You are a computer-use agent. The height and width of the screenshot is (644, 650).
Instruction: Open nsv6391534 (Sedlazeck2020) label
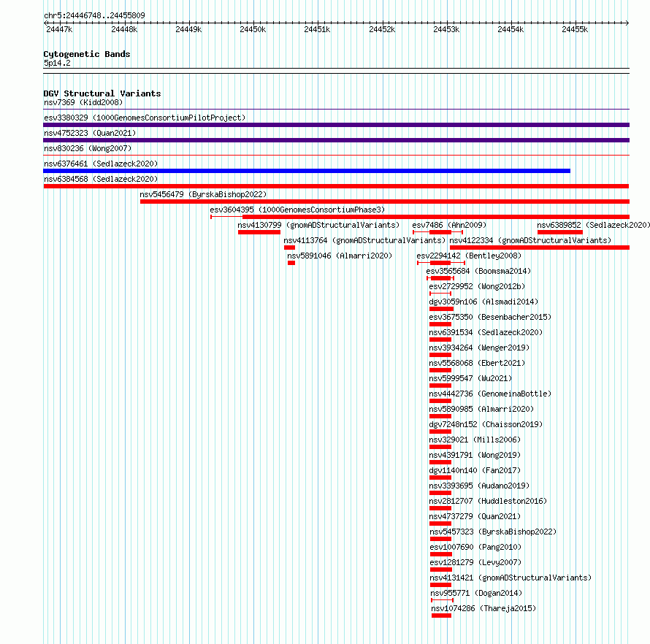pyautogui.click(x=486, y=332)
